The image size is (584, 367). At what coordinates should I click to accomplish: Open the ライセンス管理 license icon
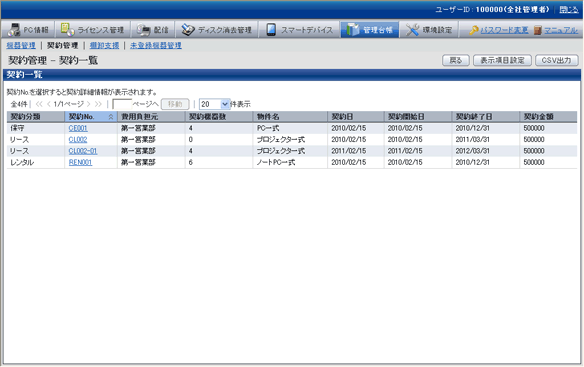click(67, 29)
